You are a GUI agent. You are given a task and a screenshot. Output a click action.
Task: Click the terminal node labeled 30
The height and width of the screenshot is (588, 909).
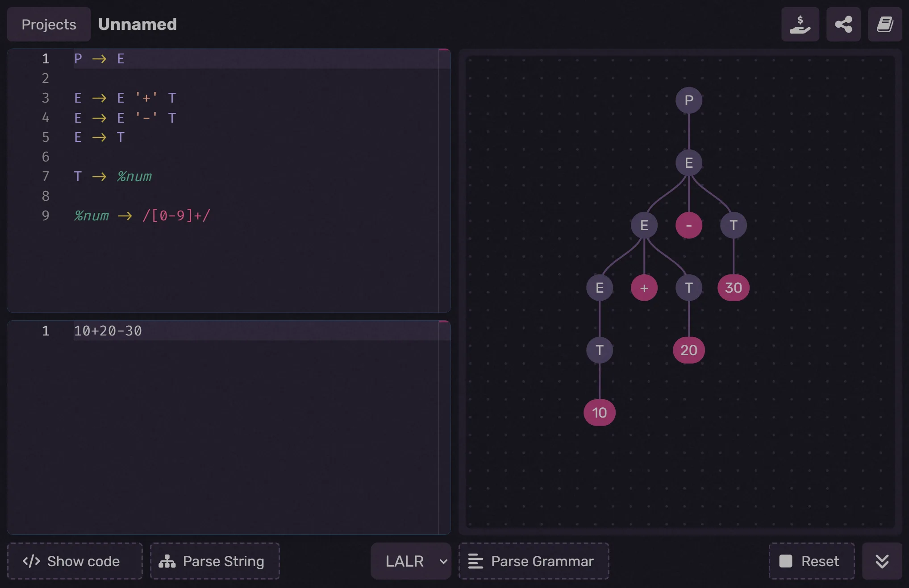tap(733, 288)
